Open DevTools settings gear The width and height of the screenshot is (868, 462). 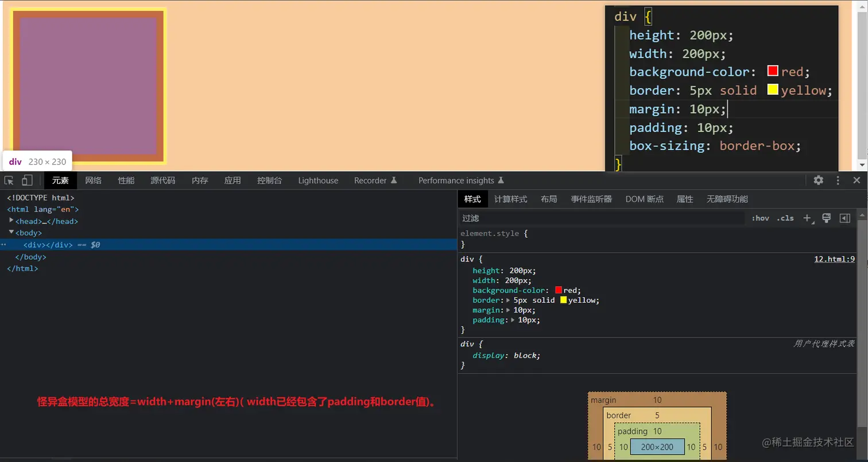tap(819, 180)
